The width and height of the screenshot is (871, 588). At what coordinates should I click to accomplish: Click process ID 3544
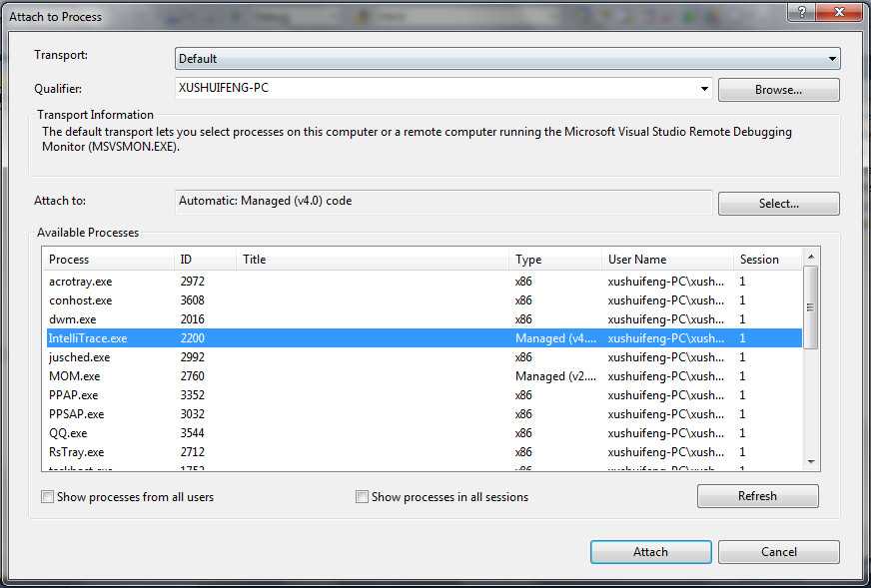point(192,432)
